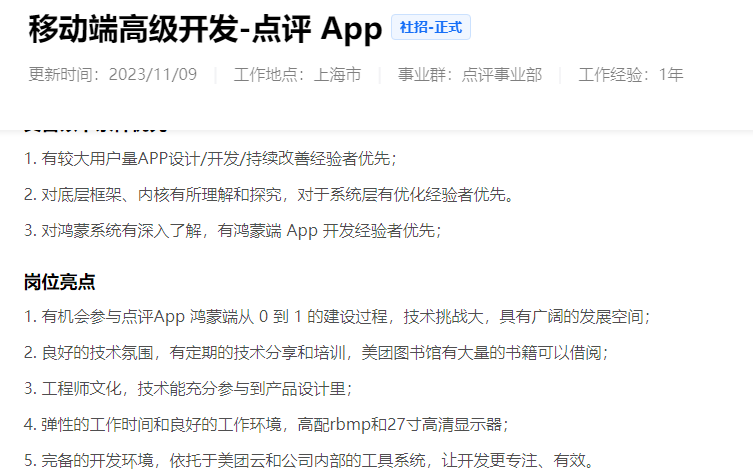Select the 弹性的工作时间 line
This screenshot has width=753, height=476.
267,425
